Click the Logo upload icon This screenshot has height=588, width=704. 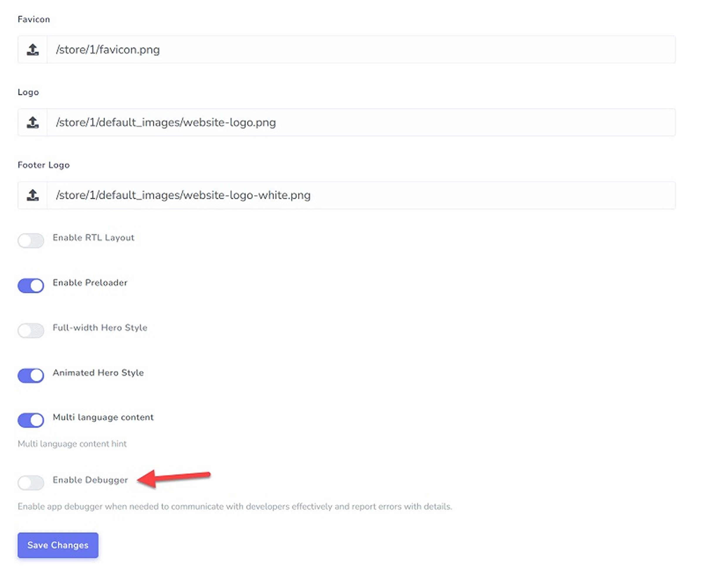33,122
